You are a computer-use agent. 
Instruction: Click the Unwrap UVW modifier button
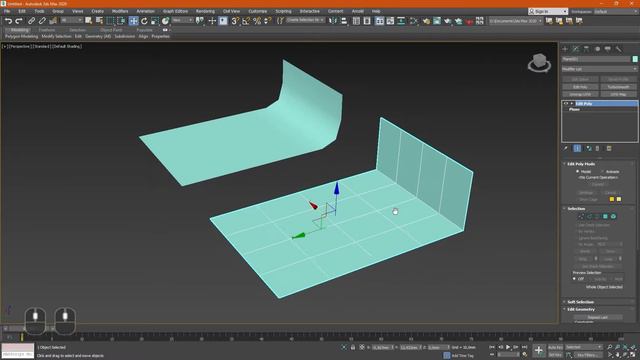tap(580, 94)
